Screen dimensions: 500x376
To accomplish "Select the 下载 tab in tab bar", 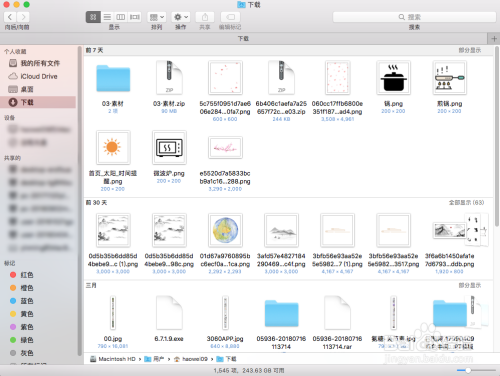I will [244, 39].
